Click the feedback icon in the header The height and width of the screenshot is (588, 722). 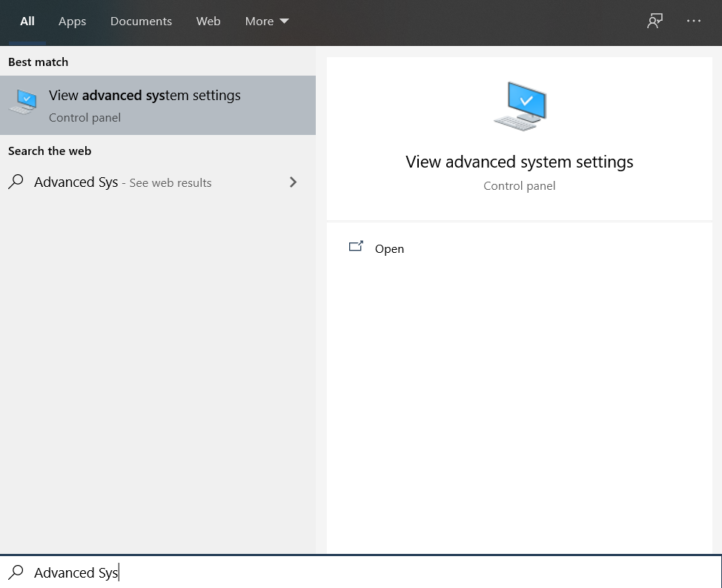[655, 21]
